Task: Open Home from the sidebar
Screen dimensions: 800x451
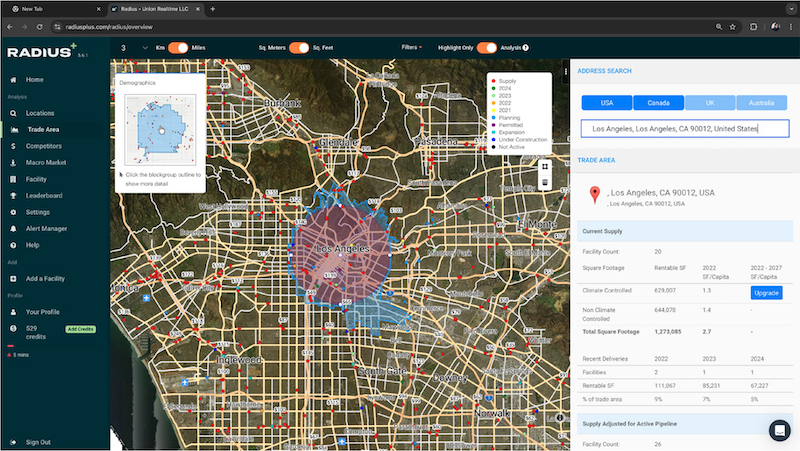Action: click(x=34, y=80)
